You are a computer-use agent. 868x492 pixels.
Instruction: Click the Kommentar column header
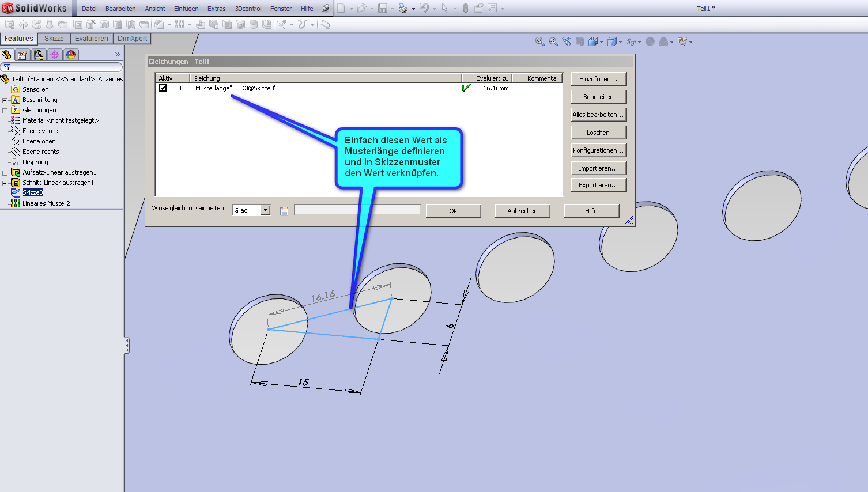537,78
